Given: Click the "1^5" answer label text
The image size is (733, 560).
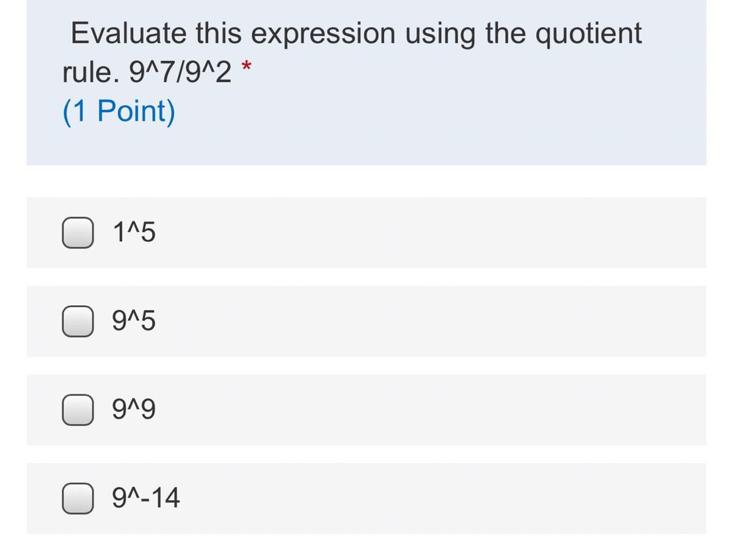Looking at the screenshot, I should 134,233.
